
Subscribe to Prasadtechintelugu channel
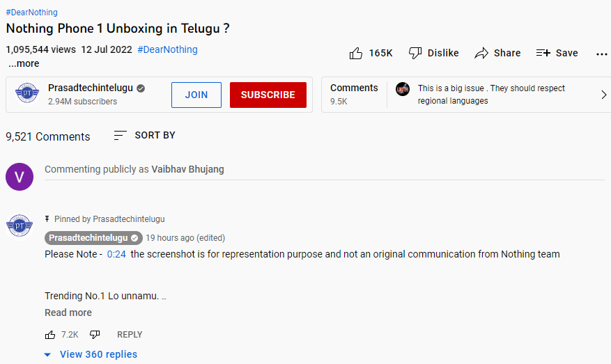point(268,95)
